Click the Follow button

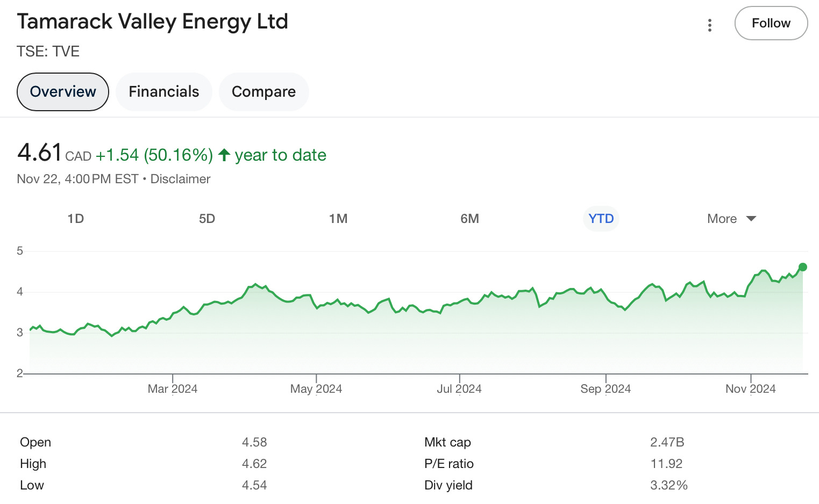pyautogui.click(x=771, y=23)
